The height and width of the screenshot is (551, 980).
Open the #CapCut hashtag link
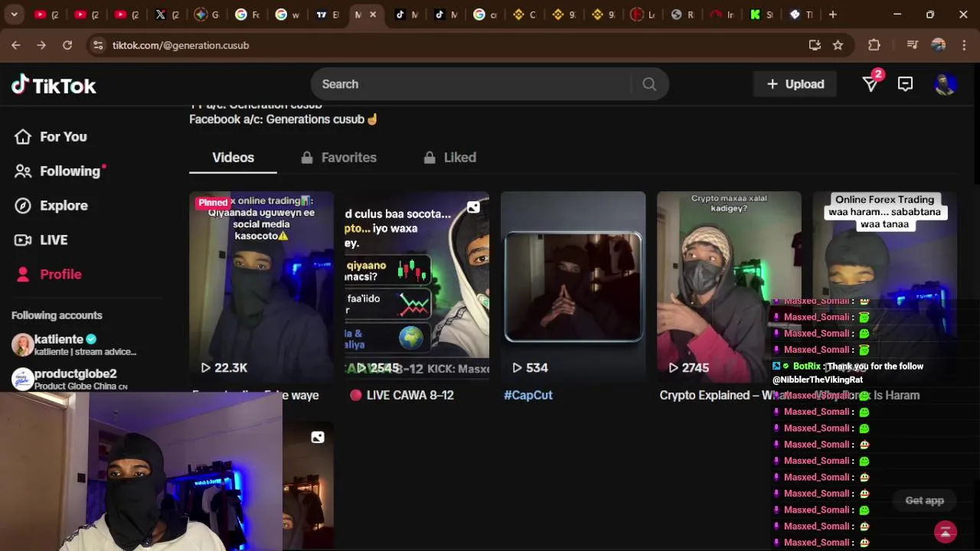coord(528,395)
